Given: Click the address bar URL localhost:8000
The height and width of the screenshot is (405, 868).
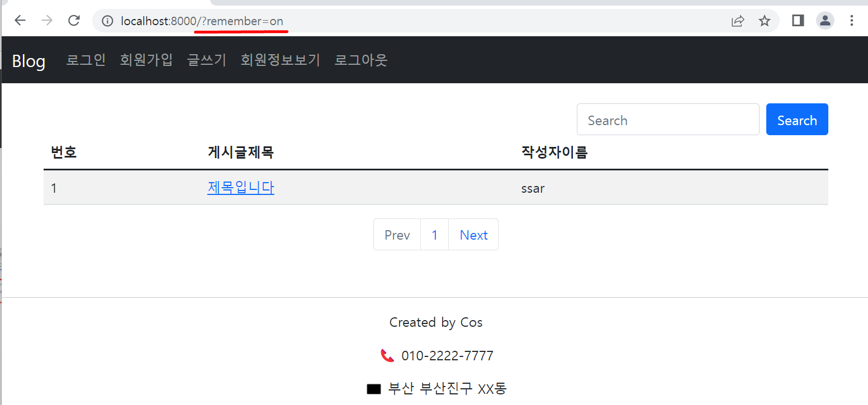Looking at the screenshot, I should [202, 21].
